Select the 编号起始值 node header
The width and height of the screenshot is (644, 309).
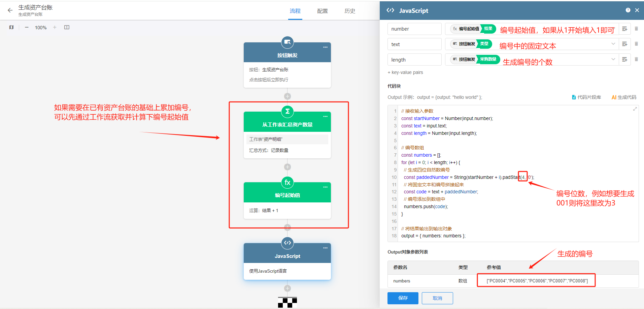coord(287,192)
